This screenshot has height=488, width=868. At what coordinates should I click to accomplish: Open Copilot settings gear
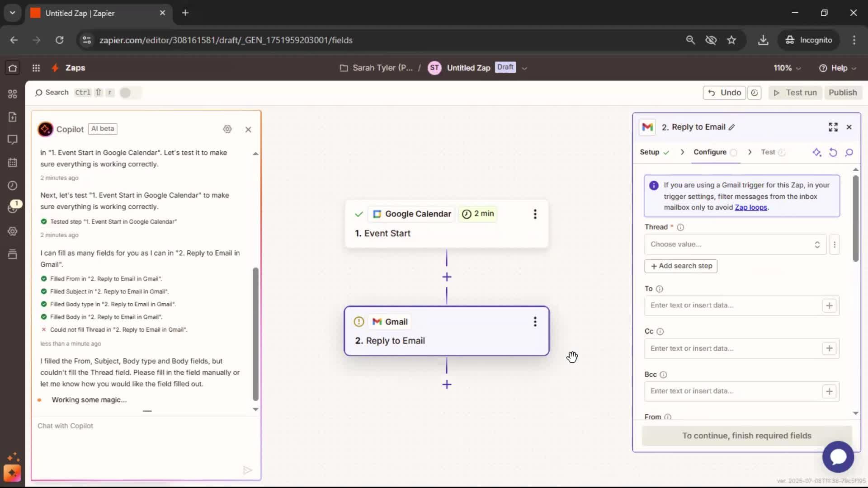pos(227,129)
